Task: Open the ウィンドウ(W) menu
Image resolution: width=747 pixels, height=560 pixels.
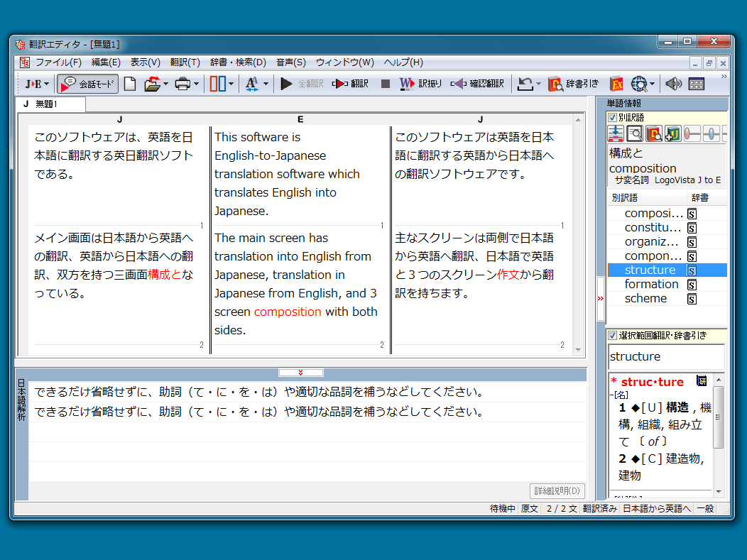Action: click(x=345, y=62)
